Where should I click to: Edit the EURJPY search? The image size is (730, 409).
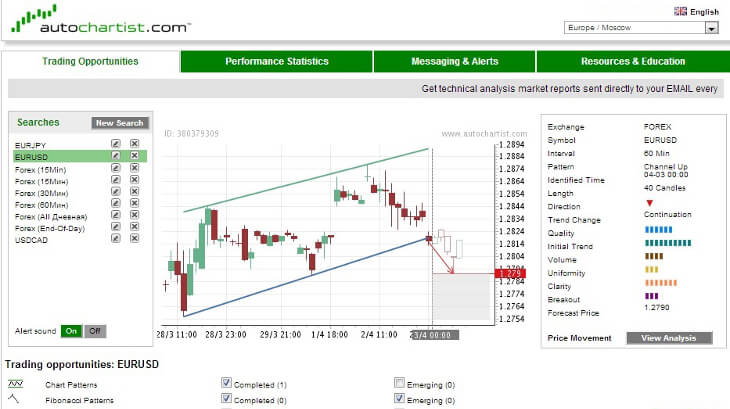pos(115,144)
